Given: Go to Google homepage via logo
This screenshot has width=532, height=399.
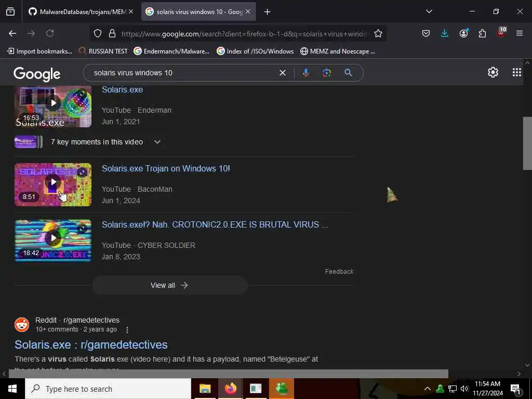Looking at the screenshot, I should (37, 74).
